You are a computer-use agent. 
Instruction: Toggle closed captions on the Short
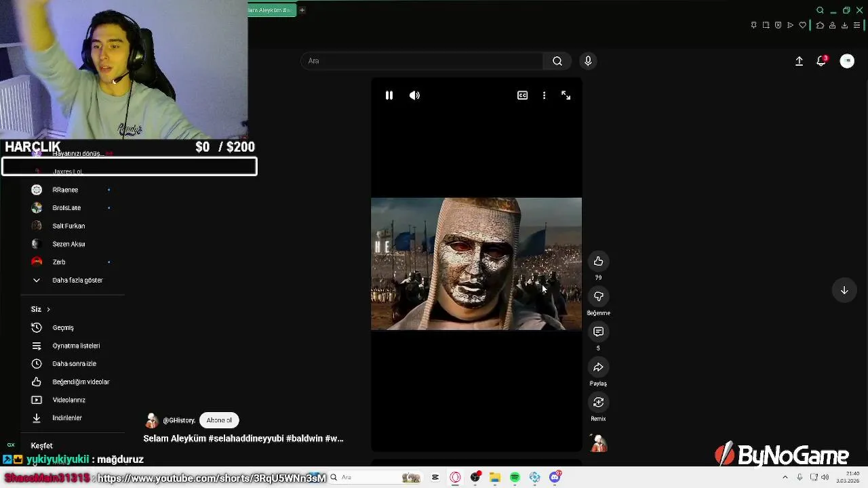click(x=522, y=96)
